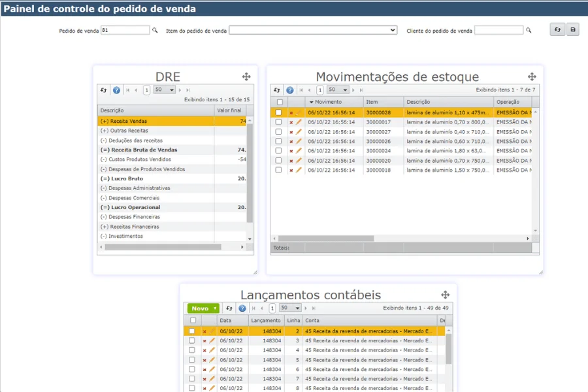Click move handle of DRE panel
The width and height of the screenshot is (588, 392).
246,77
